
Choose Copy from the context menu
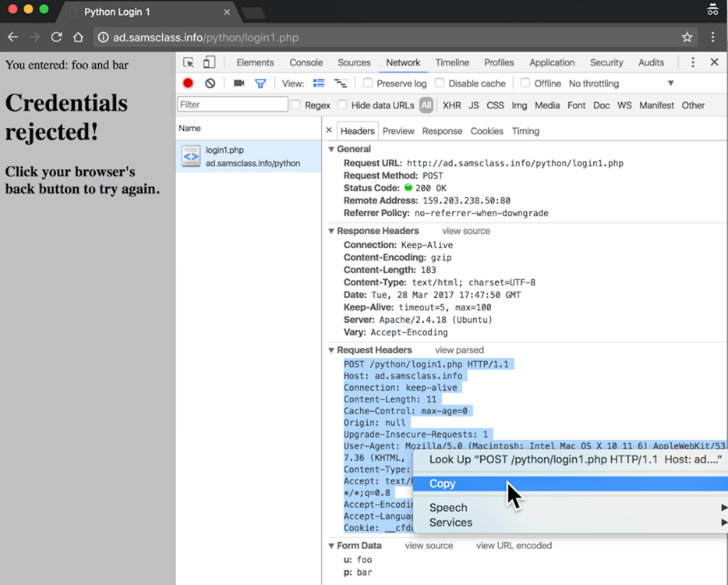[x=443, y=484]
